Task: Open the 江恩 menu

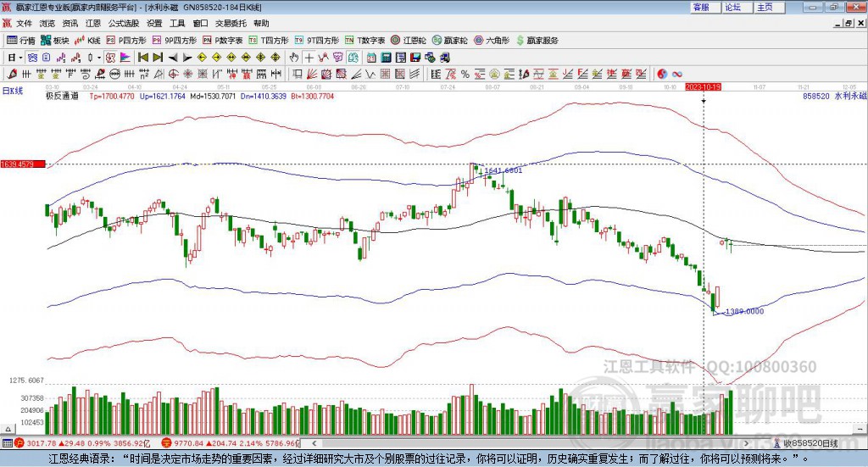Action: pos(93,23)
